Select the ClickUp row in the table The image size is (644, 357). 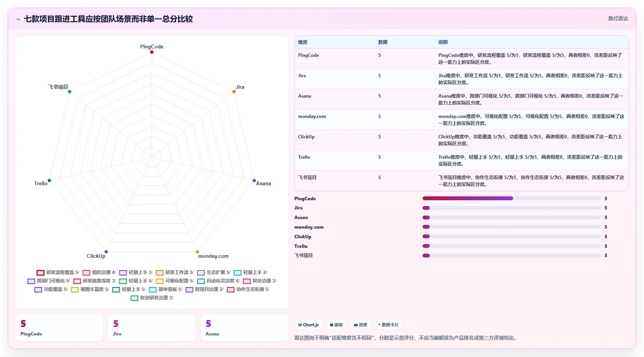click(x=461, y=140)
